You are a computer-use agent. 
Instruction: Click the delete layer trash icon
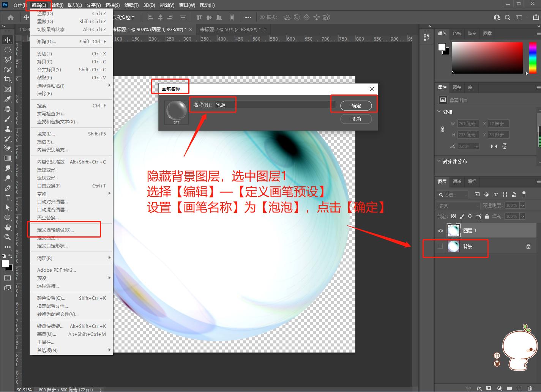point(530,388)
